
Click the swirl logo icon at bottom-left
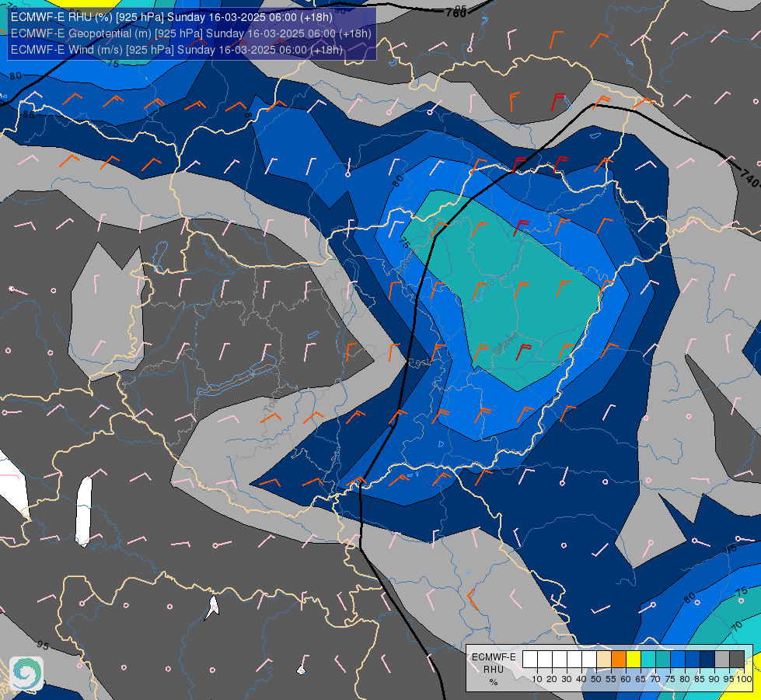tap(26, 674)
